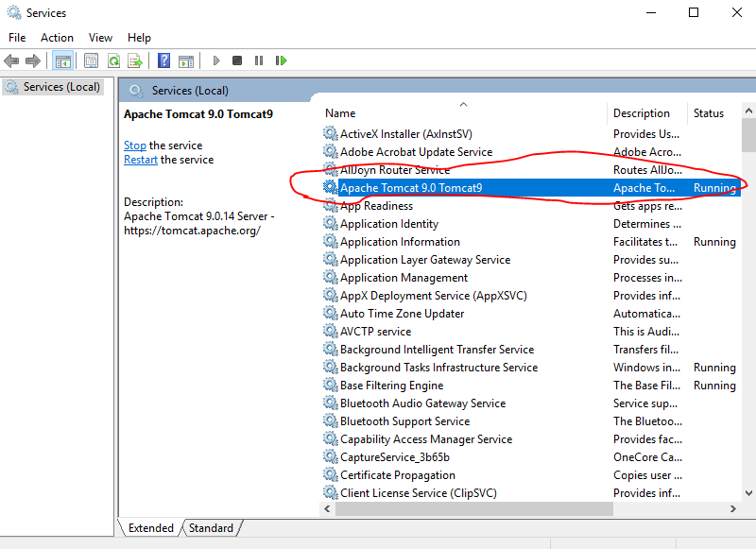Click the Export List toolbar icon
The height and width of the screenshot is (549, 756).
[135, 60]
